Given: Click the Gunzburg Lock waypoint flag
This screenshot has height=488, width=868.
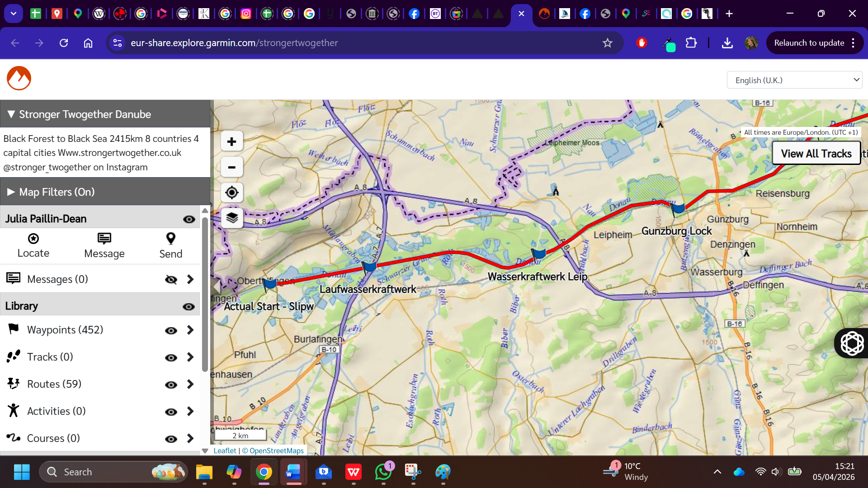Looking at the screenshot, I should (x=678, y=209).
